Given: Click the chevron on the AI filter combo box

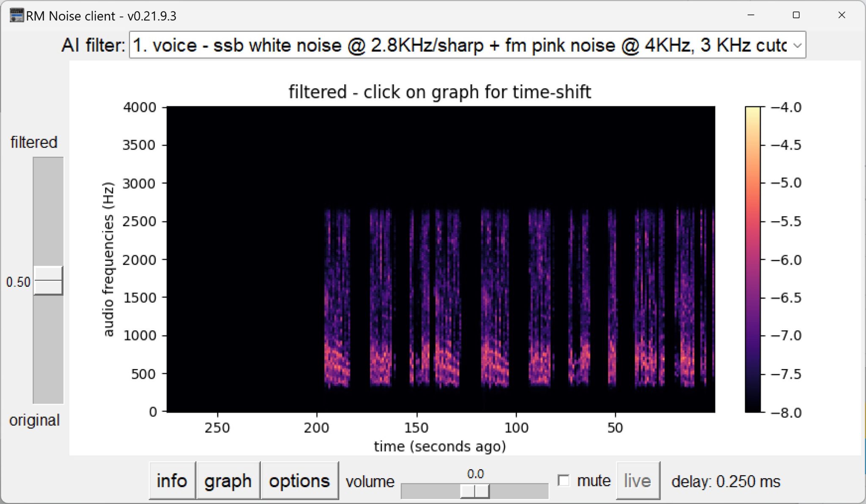Looking at the screenshot, I should coord(797,45).
